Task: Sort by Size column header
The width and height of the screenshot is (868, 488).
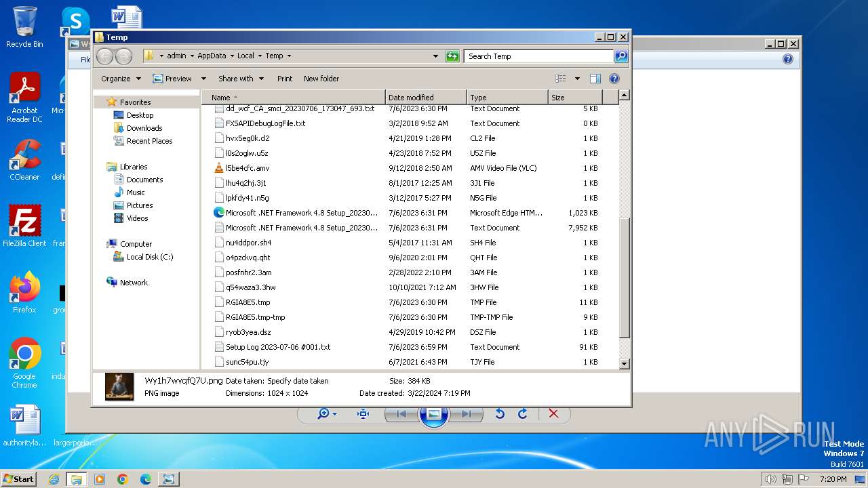Action: click(575, 98)
